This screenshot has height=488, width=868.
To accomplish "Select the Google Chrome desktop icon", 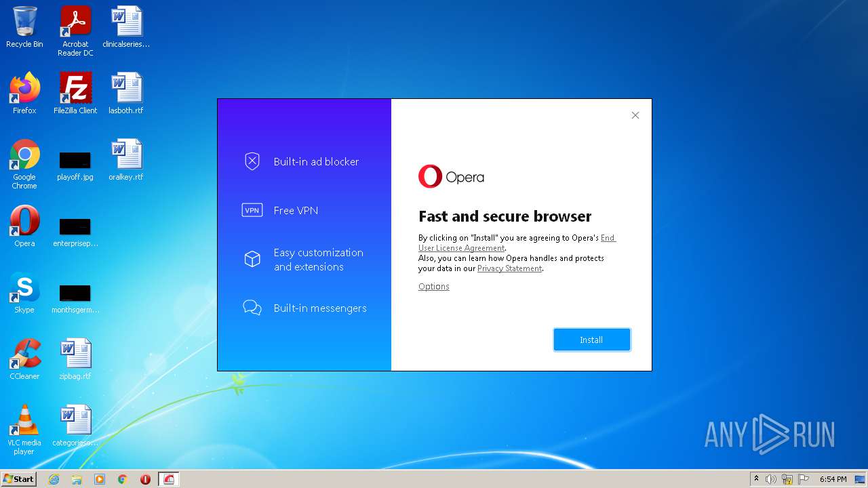I will pos(24,165).
